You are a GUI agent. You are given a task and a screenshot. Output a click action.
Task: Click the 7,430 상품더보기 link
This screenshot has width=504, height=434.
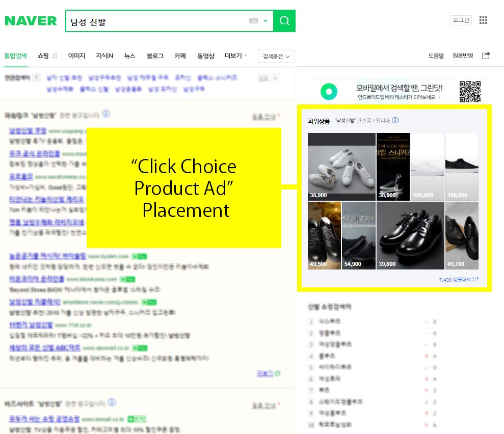[459, 280]
